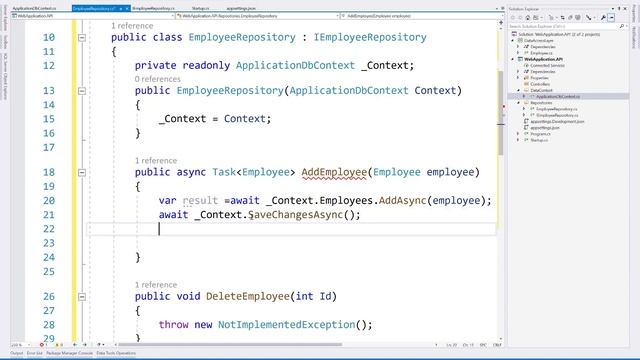Open Output tab at bottom
640x360 pixels.
(17, 353)
